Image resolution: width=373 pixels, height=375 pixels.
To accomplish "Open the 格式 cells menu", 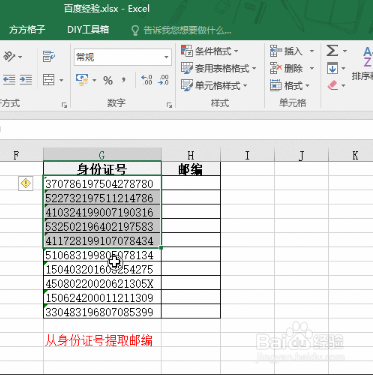I will [290, 85].
